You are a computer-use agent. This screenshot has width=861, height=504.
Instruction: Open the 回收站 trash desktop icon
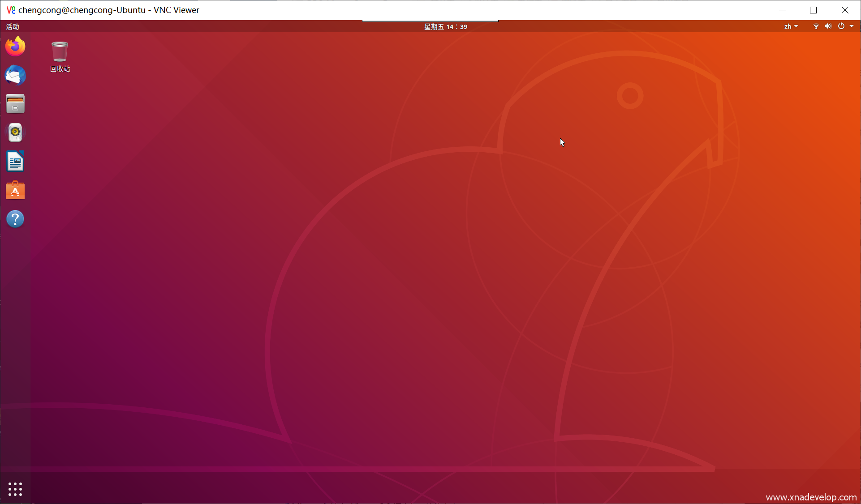[60, 52]
